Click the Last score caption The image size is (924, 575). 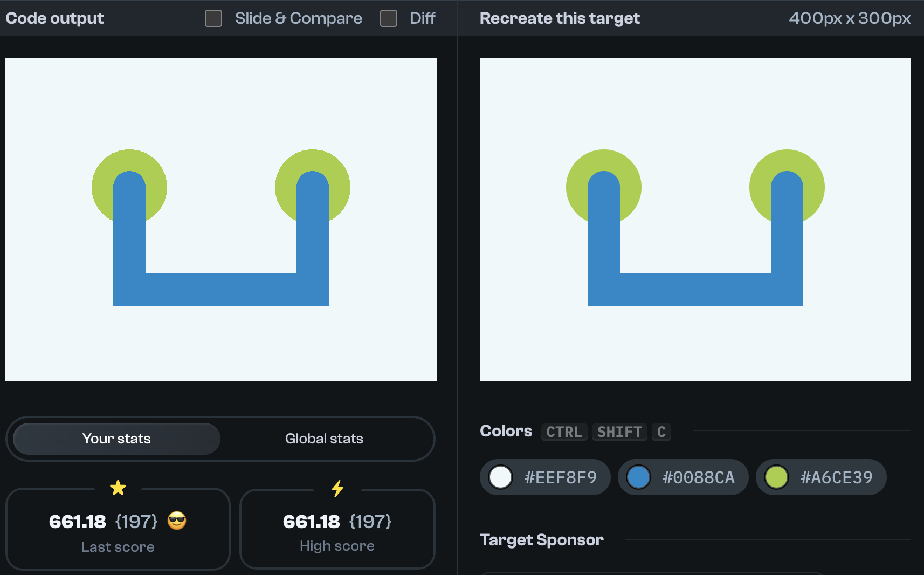tap(118, 547)
